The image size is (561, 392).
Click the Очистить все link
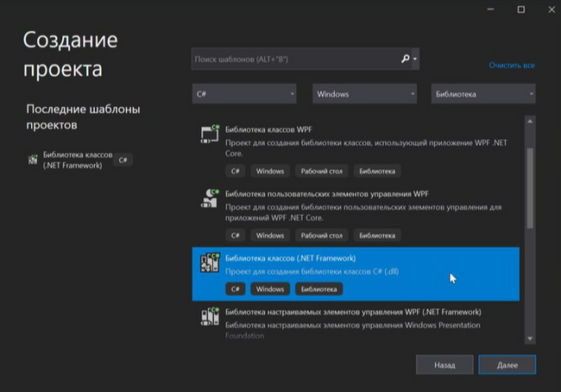[512, 66]
